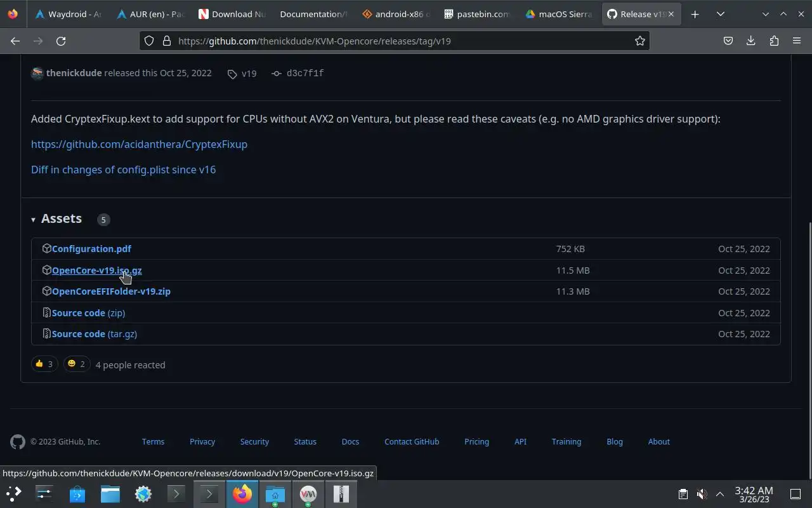This screenshot has height=508, width=812.
Task: Switch to the AUR (en) tab
Action: tap(150, 14)
